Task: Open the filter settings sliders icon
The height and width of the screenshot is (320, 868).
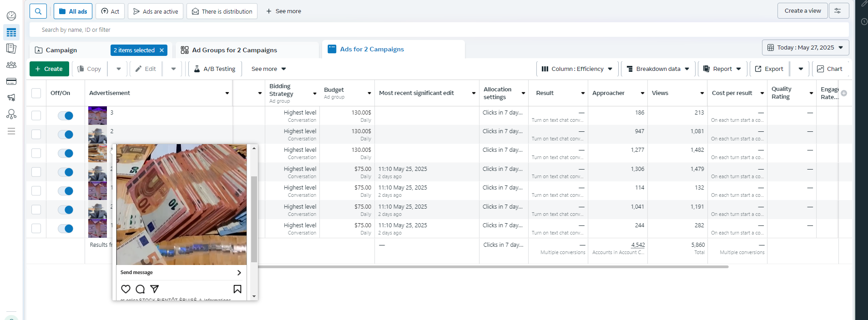Action: click(838, 11)
